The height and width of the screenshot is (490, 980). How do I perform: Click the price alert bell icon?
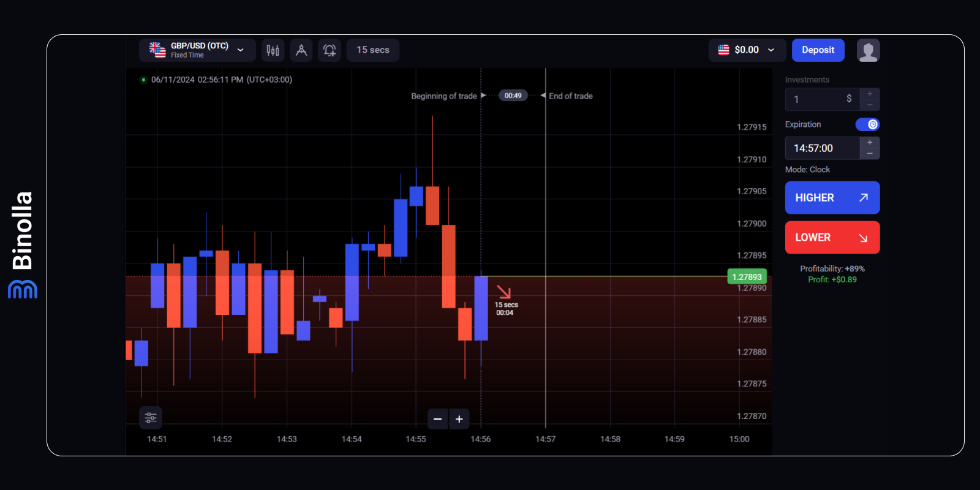pos(330,50)
